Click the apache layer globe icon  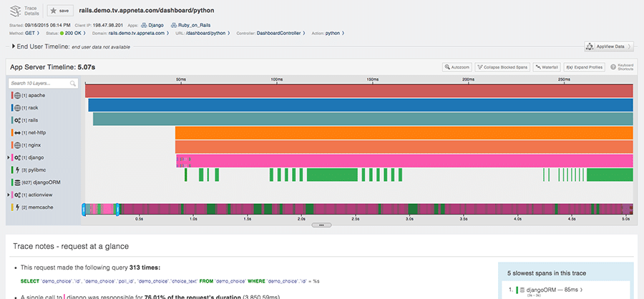[x=18, y=95]
